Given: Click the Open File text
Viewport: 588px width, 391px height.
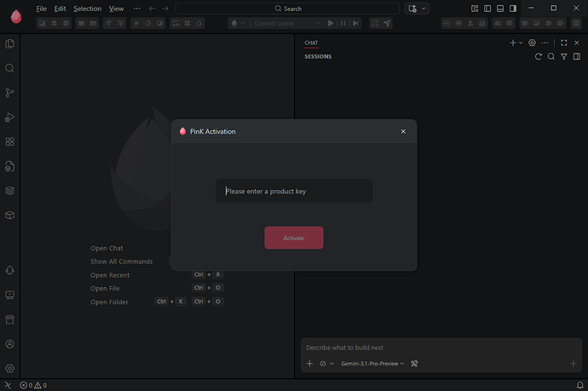Looking at the screenshot, I should click(105, 288).
